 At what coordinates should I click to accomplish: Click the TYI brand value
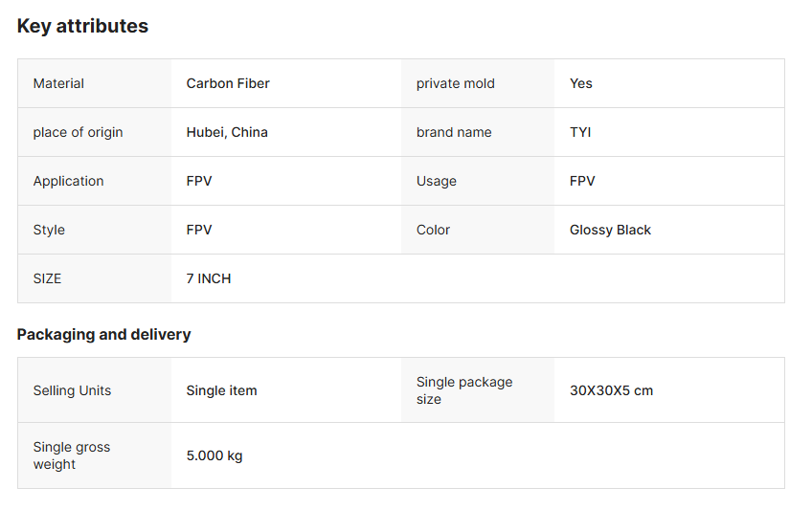pyautogui.click(x=580, y=132)
